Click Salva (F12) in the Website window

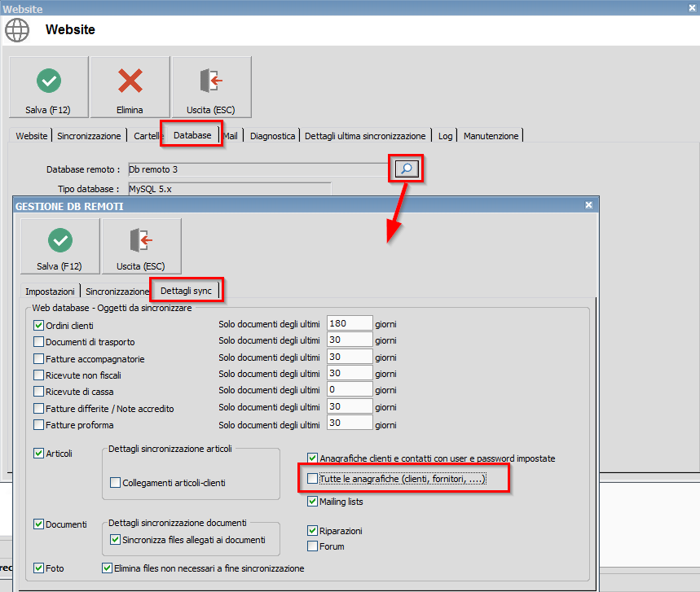click(49, 87)
